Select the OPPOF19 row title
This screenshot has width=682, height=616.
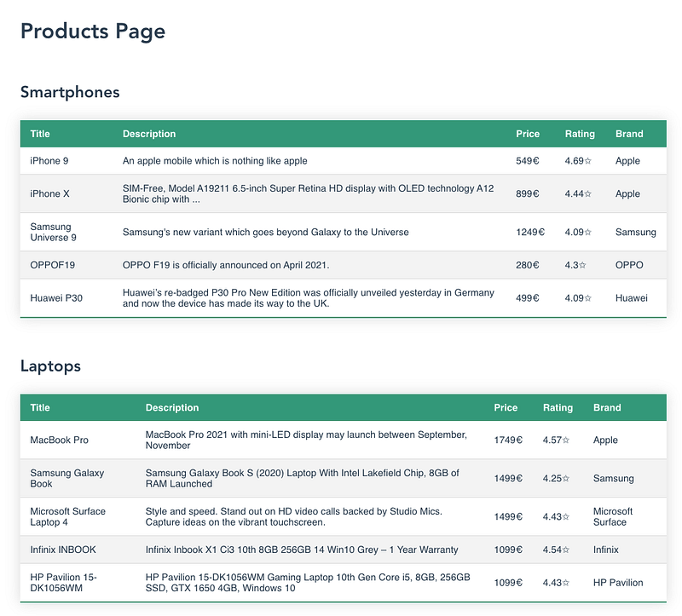coord(52,265)
